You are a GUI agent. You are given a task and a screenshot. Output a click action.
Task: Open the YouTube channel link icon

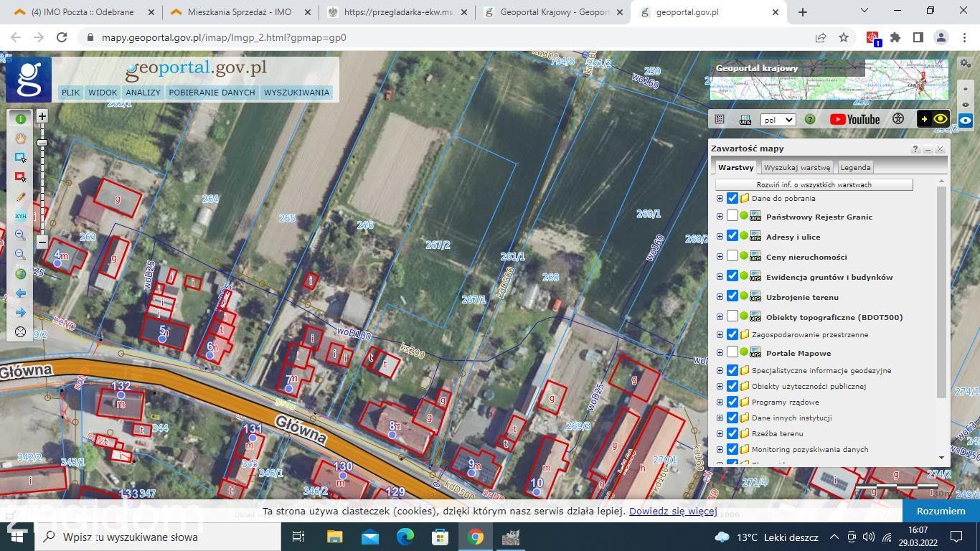point(855,120)
